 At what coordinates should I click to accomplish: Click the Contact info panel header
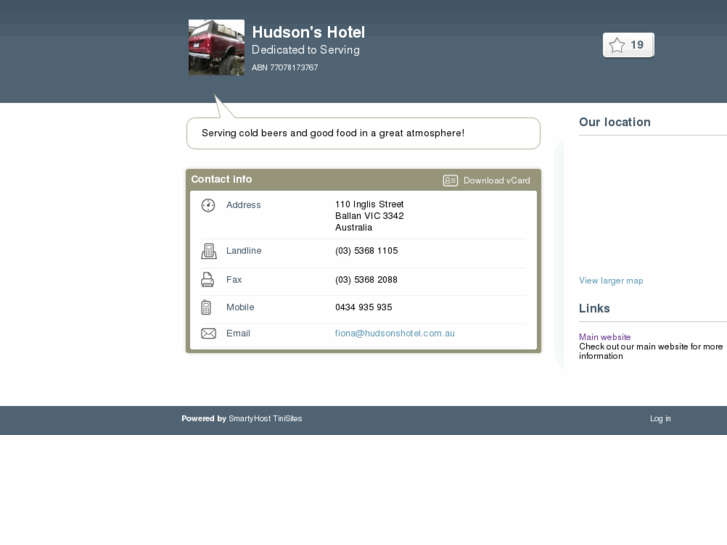(x=364, y=180)
